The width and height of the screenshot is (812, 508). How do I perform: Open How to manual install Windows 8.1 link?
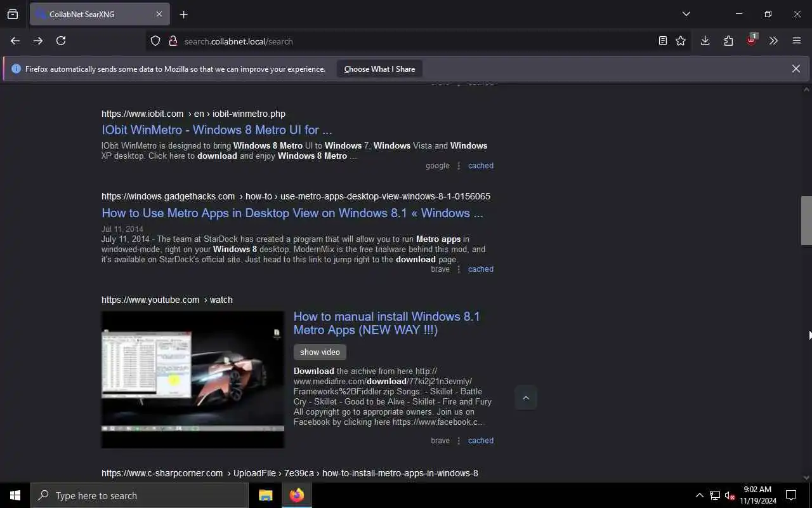(386, 323)
